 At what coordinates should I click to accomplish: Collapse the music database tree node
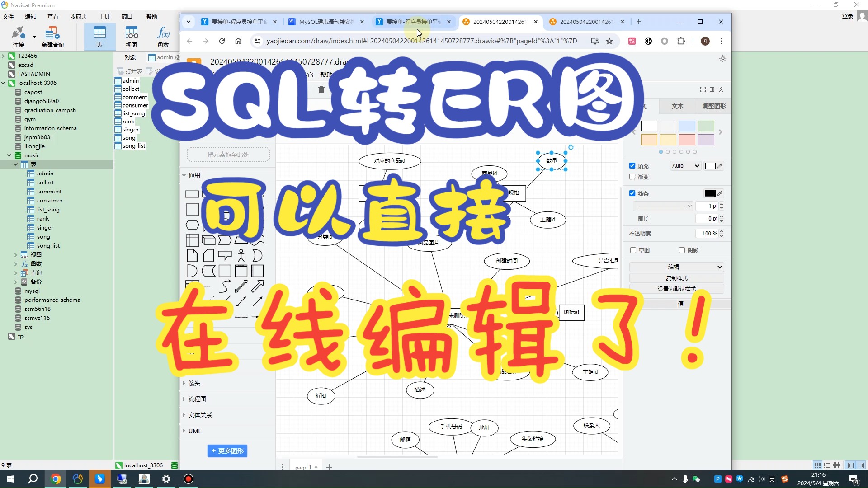pos(9,155)
